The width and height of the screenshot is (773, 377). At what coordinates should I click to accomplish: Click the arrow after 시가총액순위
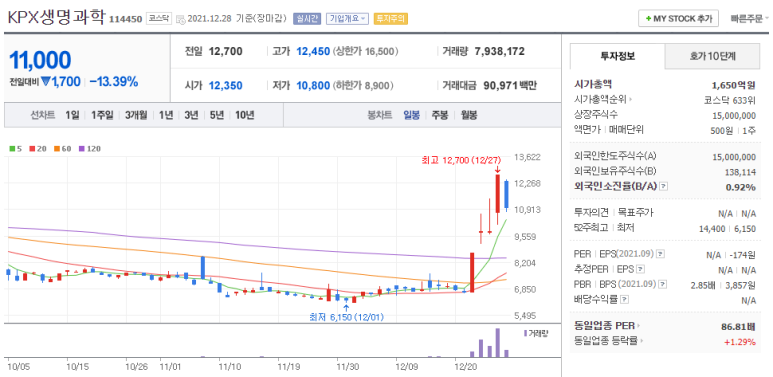tap(631, 100)
